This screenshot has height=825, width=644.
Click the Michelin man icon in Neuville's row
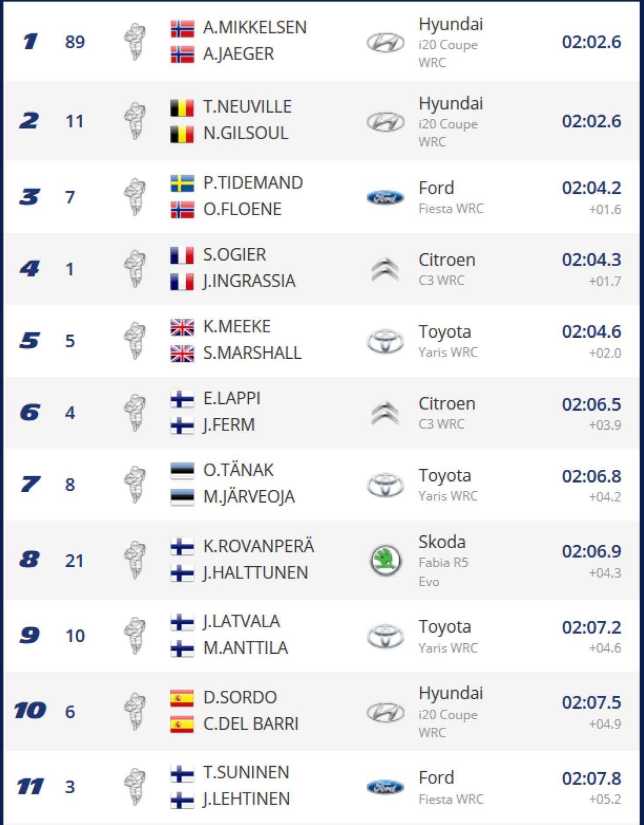click(135, 121)
